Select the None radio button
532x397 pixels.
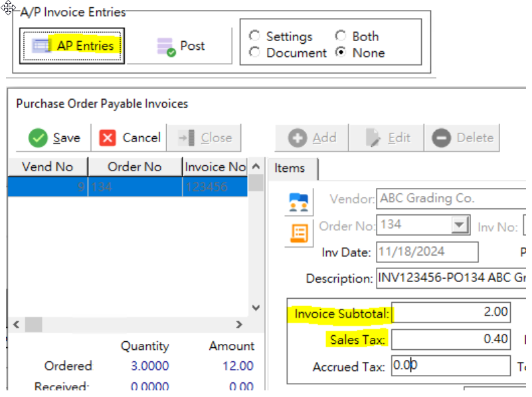pos(341,52)
